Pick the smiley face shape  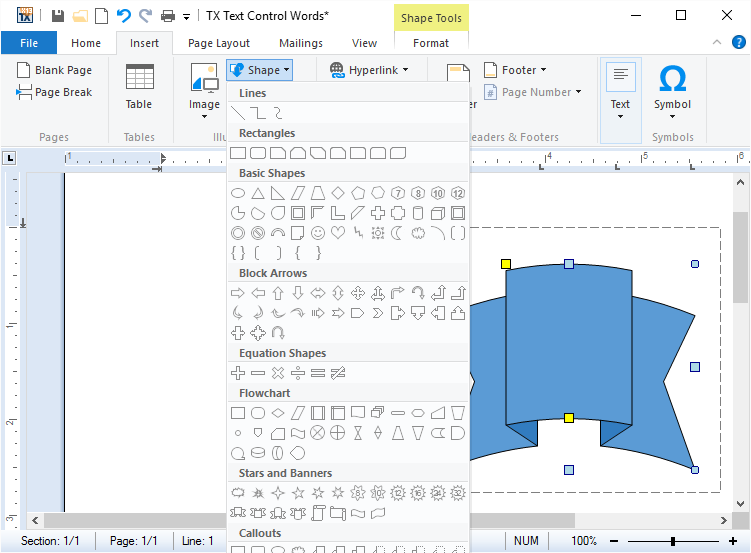[318, 233]
